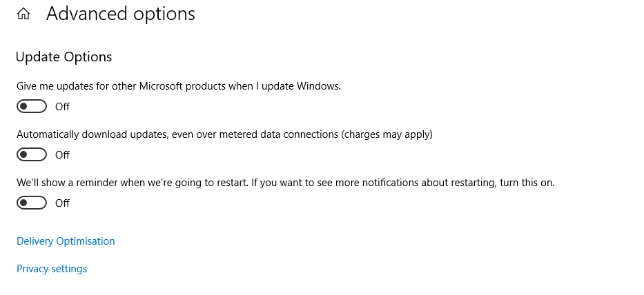Click the 'Automatically download updates' description text
644x295 pixels.
(x=92, y=134)
